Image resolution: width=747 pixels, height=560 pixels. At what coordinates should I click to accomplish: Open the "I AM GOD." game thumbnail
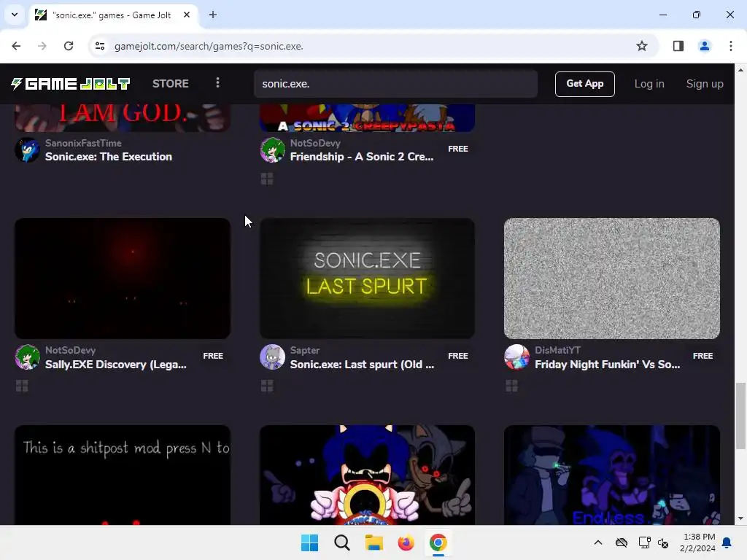123,117
